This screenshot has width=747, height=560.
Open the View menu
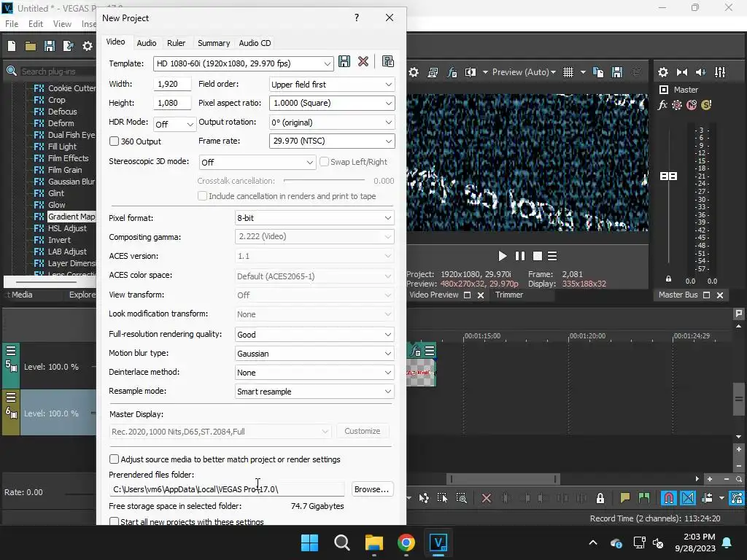(62, 24)
